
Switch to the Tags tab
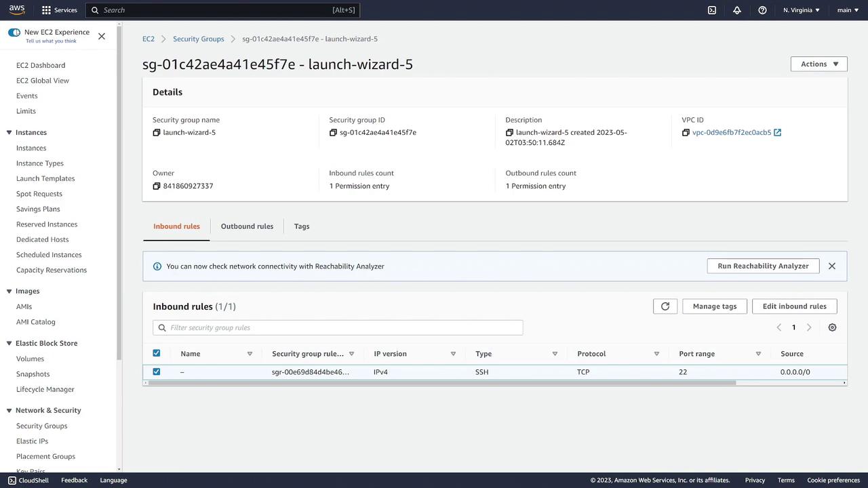click(302, 226)
